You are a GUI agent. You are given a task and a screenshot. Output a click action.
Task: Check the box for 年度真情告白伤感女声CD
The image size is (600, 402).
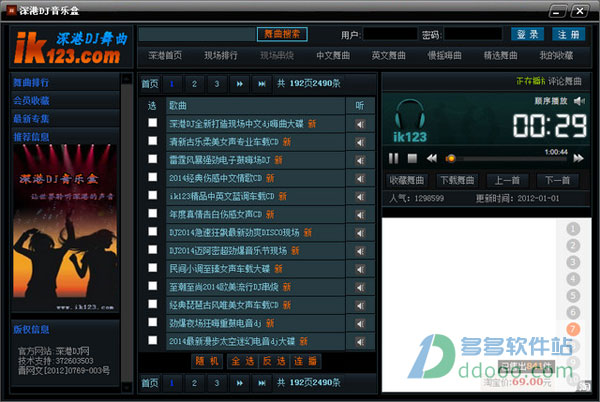point(153,213)
